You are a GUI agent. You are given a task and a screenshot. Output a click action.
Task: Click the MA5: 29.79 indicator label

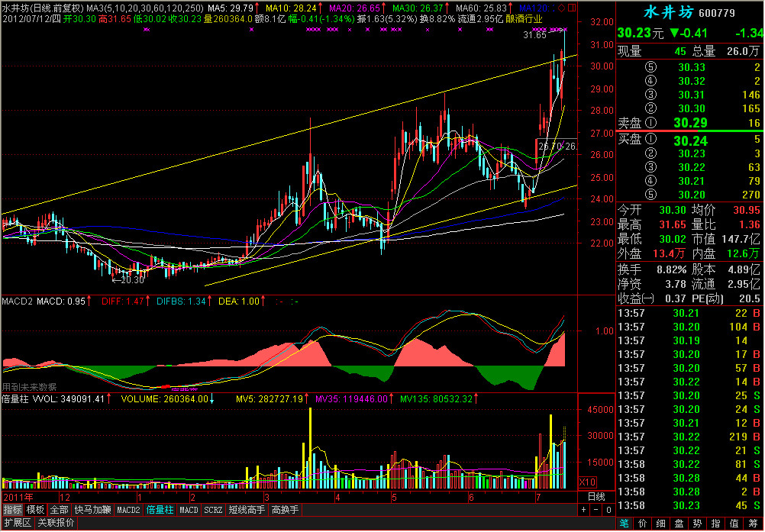coord(231,8)
